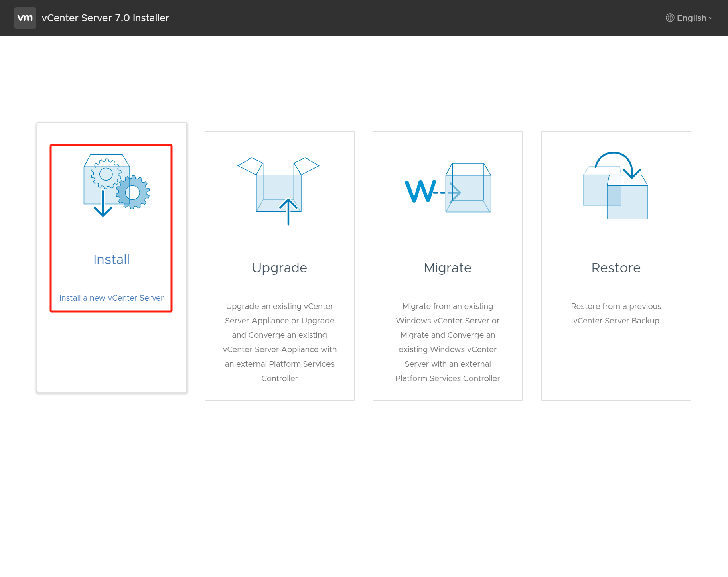Click the Upgrade description paragraph

click(280, 342)
